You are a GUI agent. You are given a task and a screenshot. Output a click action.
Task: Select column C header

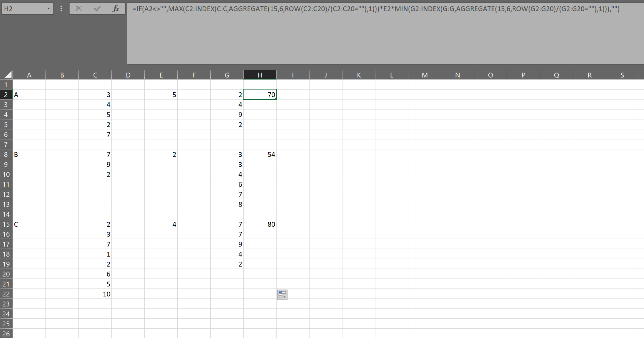coord(95,75)
